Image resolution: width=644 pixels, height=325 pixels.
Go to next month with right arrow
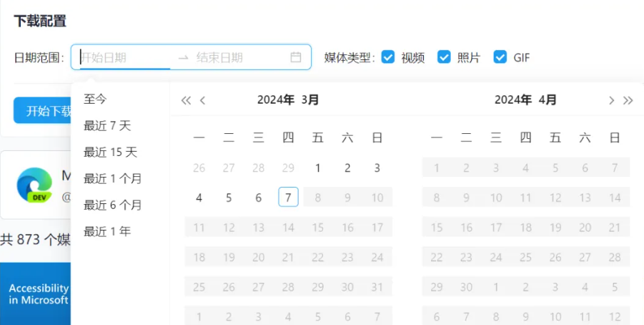(611, 100)
